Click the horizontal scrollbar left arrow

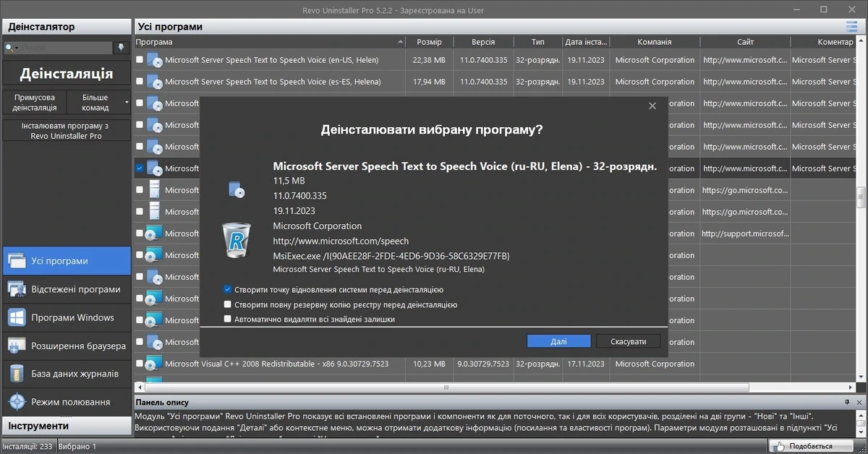coord(140,387)
